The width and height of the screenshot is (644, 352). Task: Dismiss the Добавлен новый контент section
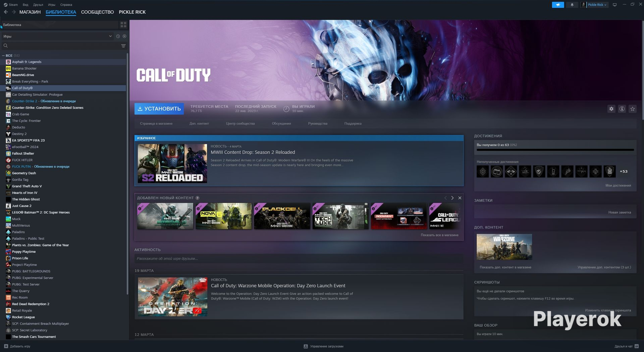[x=459, y=198]
